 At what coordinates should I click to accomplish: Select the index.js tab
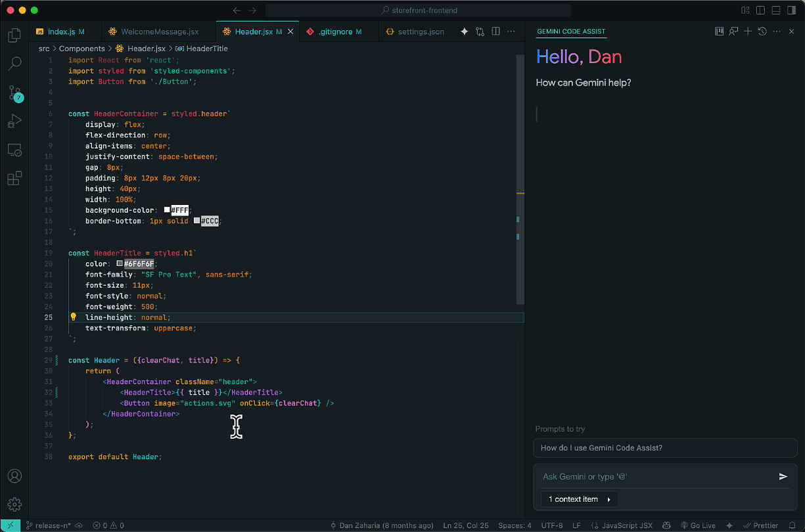pyautogui.click(x=64, y=31)
